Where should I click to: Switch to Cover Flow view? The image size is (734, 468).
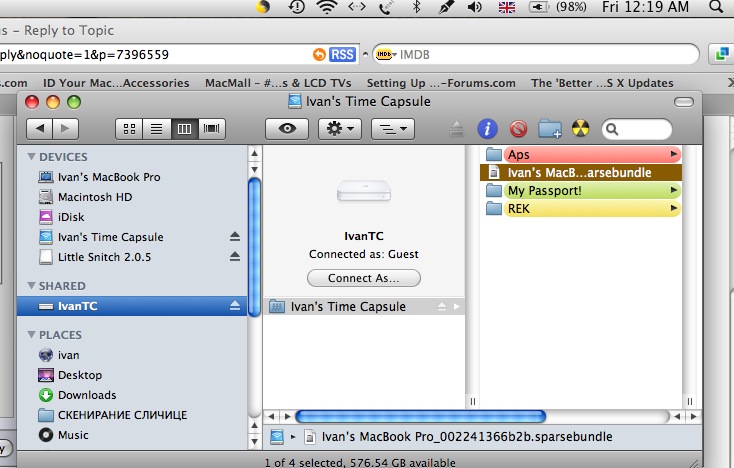(x=212, y=129)
